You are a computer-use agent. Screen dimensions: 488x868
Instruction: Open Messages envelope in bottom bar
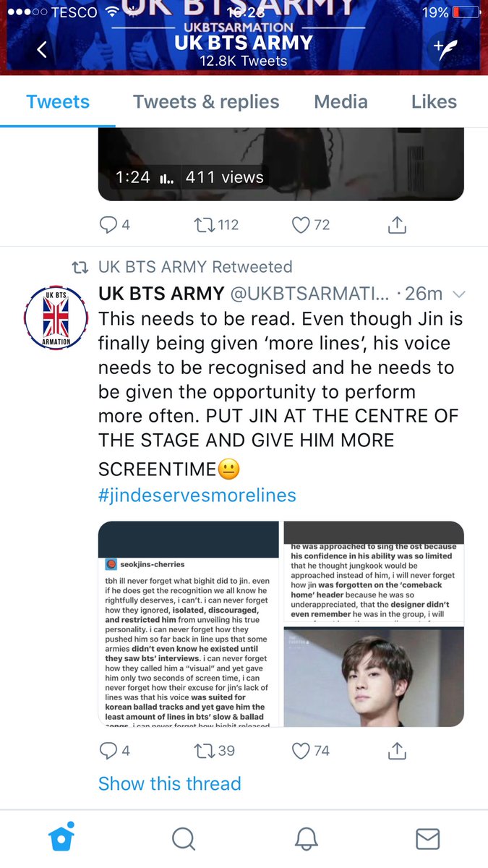pyautogui.click(x=428, y=839)
